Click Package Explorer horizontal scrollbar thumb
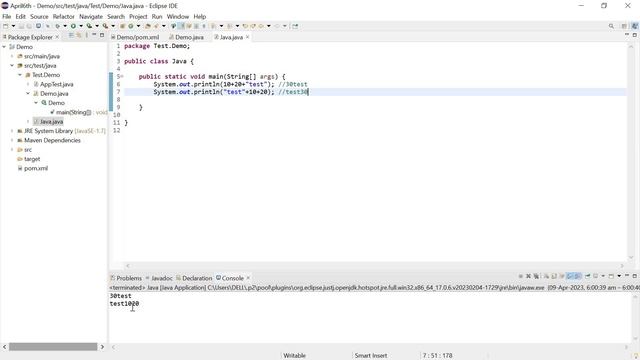640x360 pixels. pyautogui.click(x=53, y=347)
